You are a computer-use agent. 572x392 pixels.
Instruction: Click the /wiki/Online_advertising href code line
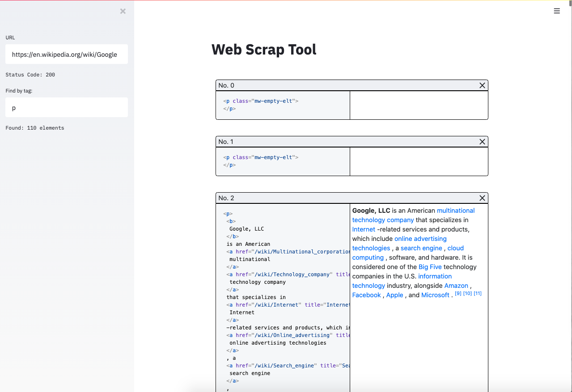288,335
